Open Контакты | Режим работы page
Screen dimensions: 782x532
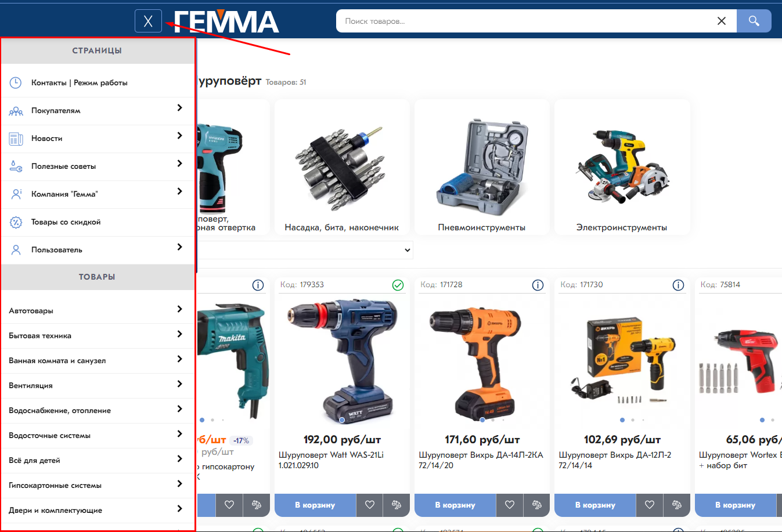79,83
